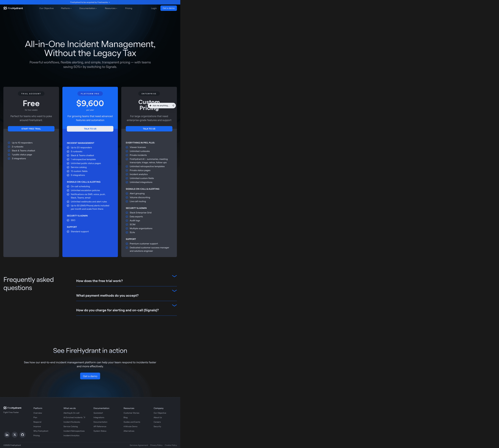
Task: Click the 'Start Free Trial' button
Action: [31, 129]
